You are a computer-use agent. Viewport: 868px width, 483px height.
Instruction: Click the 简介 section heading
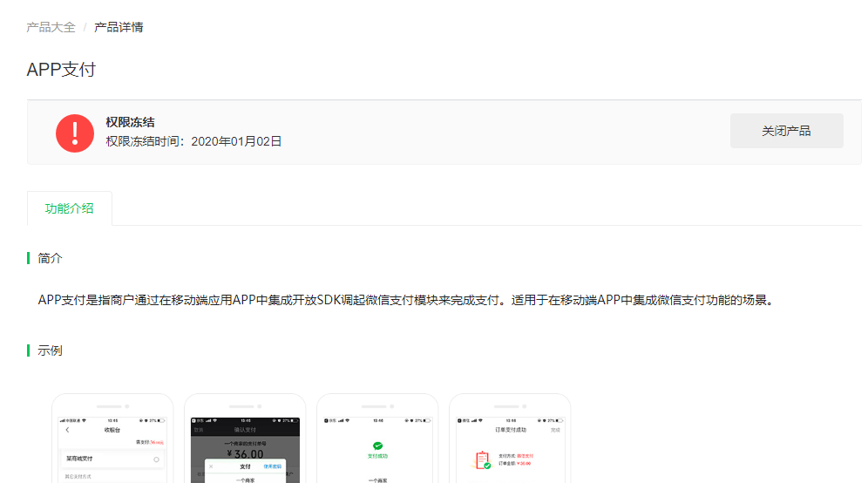[50, 258]
